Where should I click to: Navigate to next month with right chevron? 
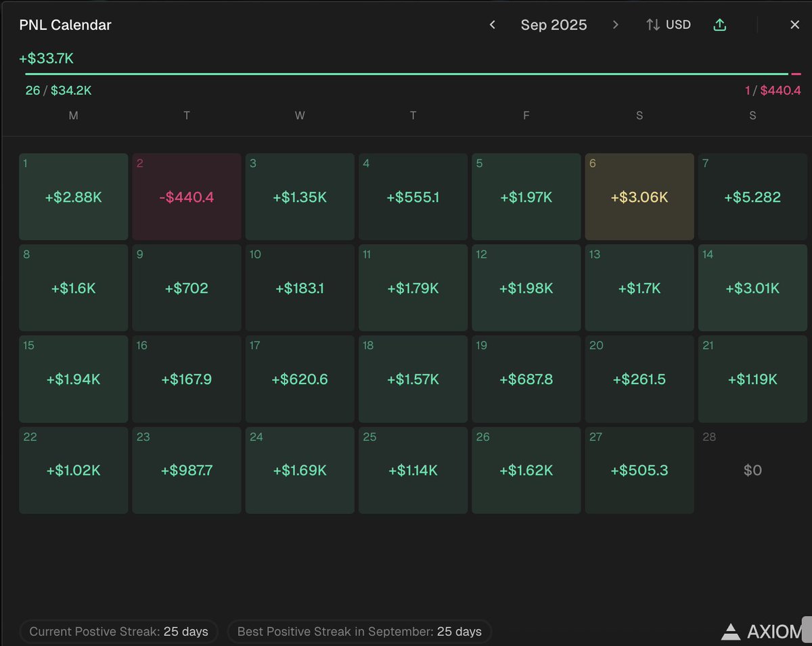tap(616, 24)
